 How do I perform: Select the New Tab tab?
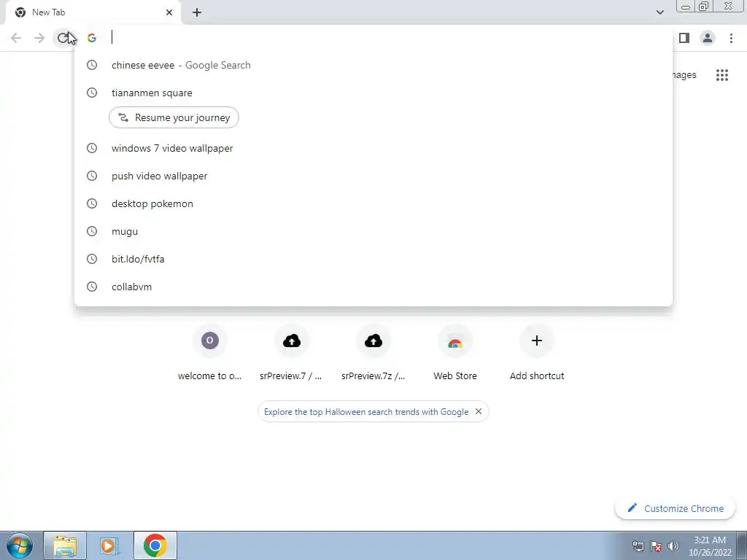pos(93,12)
